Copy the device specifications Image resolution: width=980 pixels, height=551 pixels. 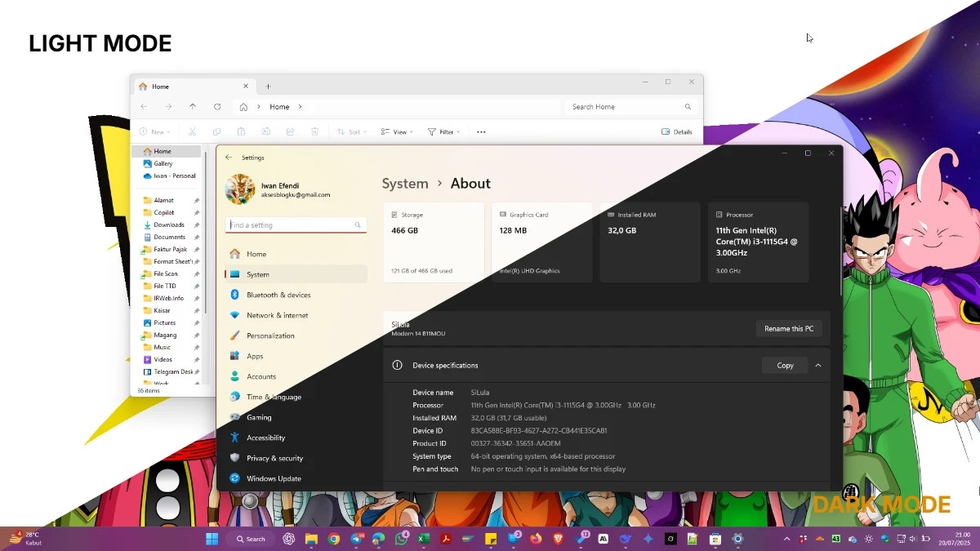785,366
